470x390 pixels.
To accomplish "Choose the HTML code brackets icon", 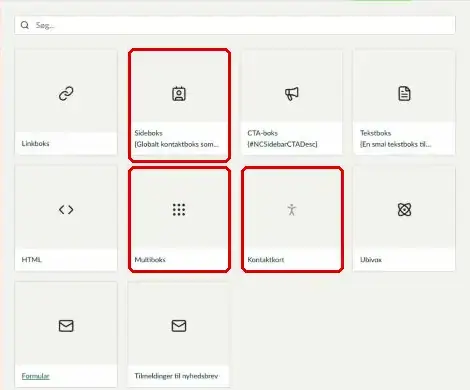I will (x=66, y=210).
